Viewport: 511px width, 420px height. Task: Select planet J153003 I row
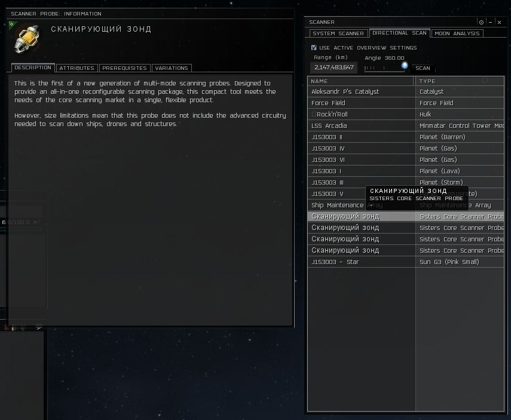[406, 171]
